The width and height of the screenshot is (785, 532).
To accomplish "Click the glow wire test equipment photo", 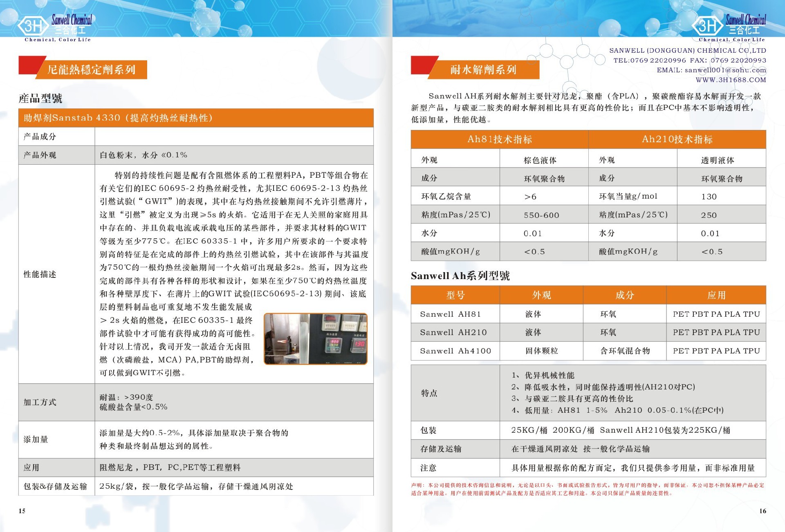I will (315, 339).
